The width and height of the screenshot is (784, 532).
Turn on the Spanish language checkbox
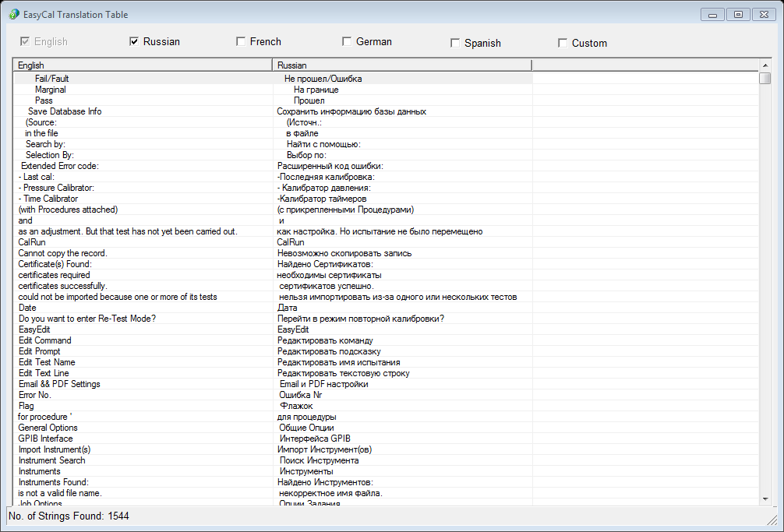455,43
